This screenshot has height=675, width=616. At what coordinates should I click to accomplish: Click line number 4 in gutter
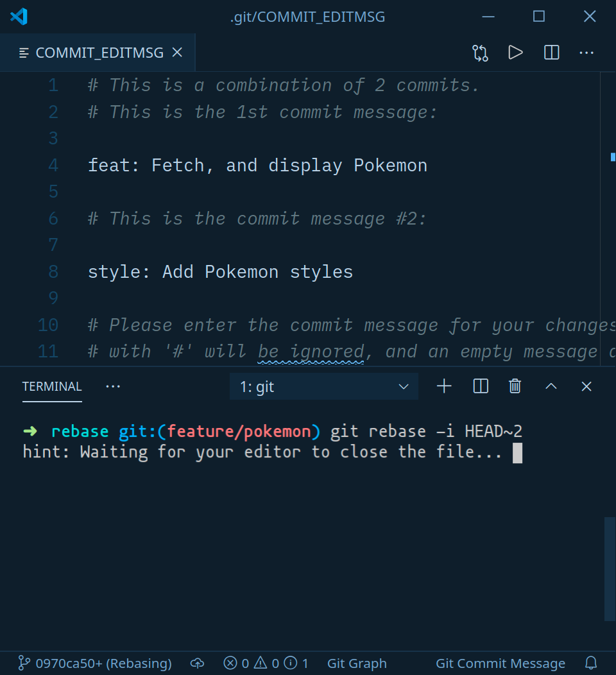point(53,166)
